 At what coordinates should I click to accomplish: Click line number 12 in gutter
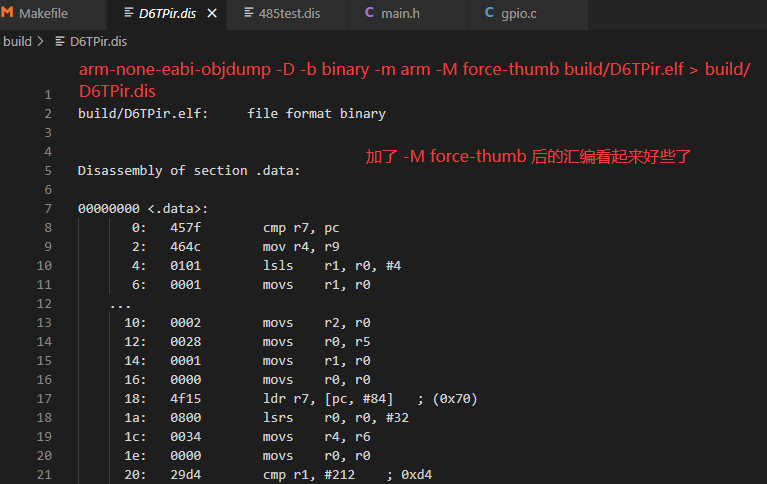(x=44, y=304)
